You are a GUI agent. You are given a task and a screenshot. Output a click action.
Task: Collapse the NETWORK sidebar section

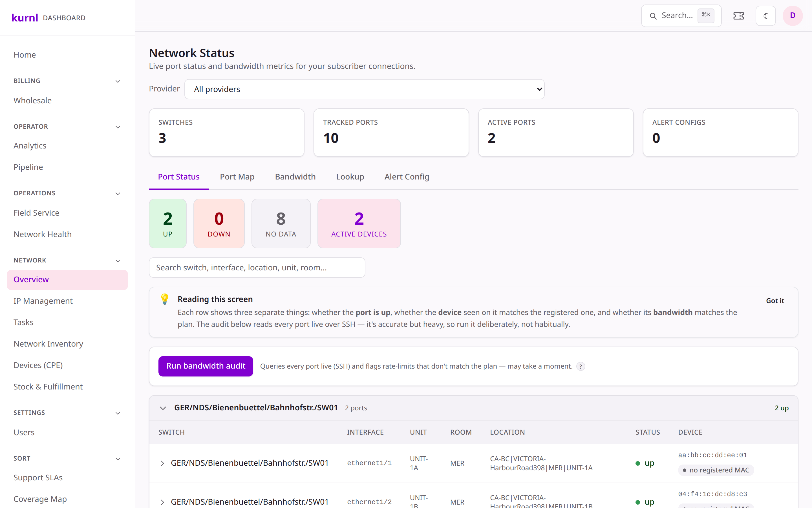click(118, 260)
